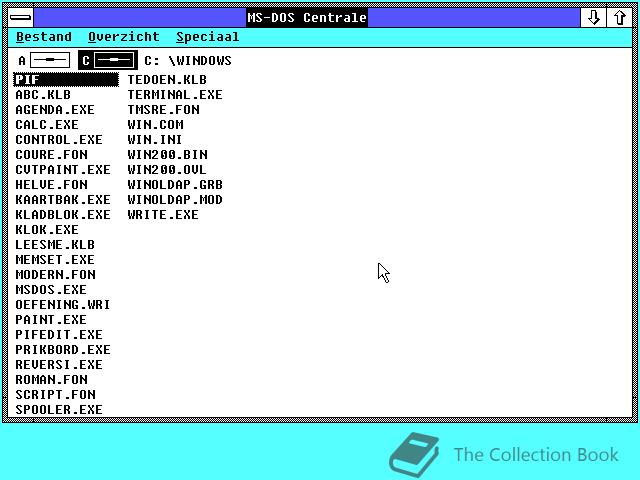Click the C:\WINDOWS path label
Image resolution: width=640 pixels, height=480 pixels.
(188, 61)
